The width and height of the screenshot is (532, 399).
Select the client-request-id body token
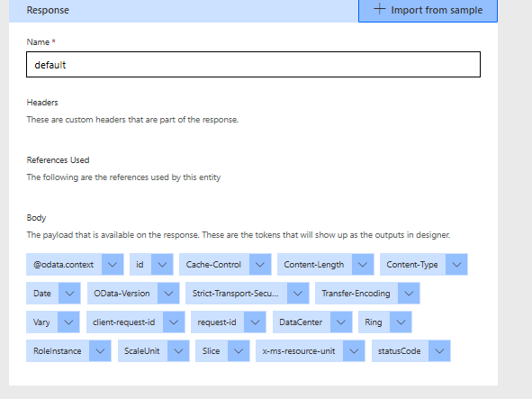[x=124, y=322]
